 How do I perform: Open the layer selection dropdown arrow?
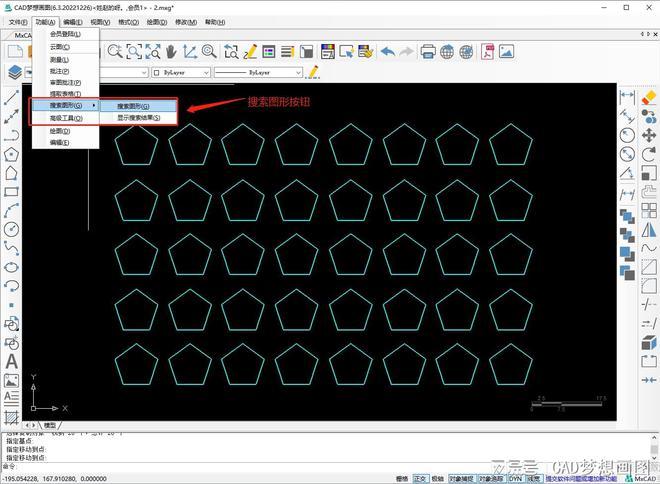point(144,72)
